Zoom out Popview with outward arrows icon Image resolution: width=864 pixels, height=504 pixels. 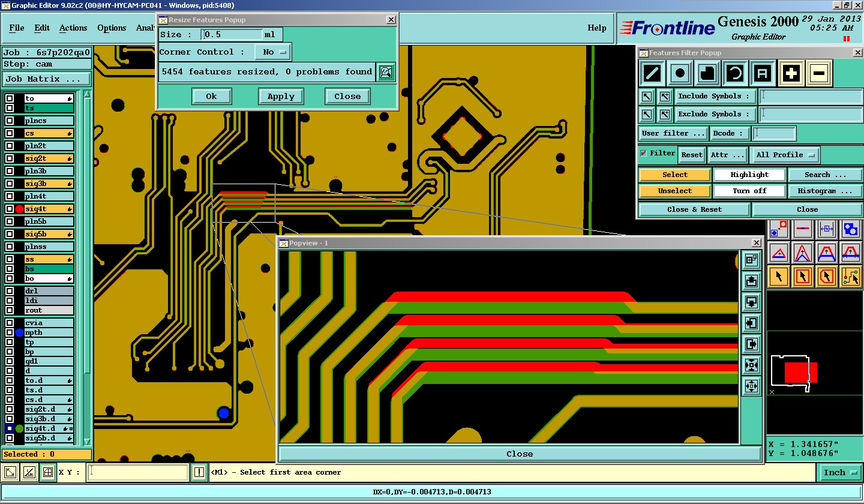751,386
